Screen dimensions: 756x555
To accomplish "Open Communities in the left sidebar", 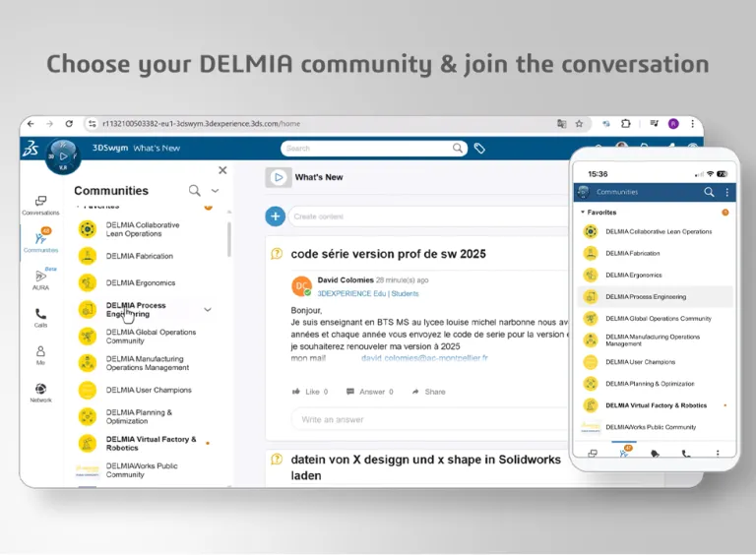I will (x=40, y=241).
